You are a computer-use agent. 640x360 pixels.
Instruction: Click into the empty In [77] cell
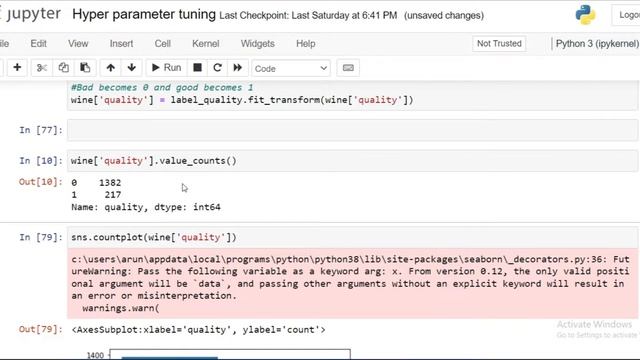click(352, 130)
